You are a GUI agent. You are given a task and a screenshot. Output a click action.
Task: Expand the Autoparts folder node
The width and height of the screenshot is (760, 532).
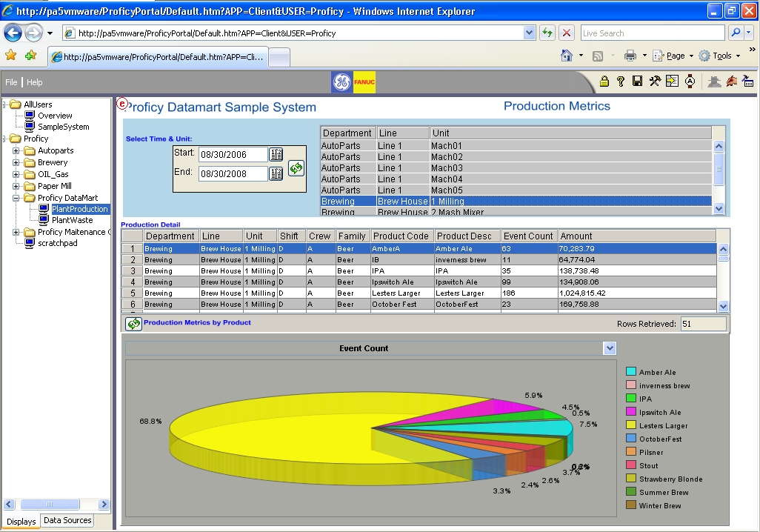pyautogui.click(x=16, y=150)
